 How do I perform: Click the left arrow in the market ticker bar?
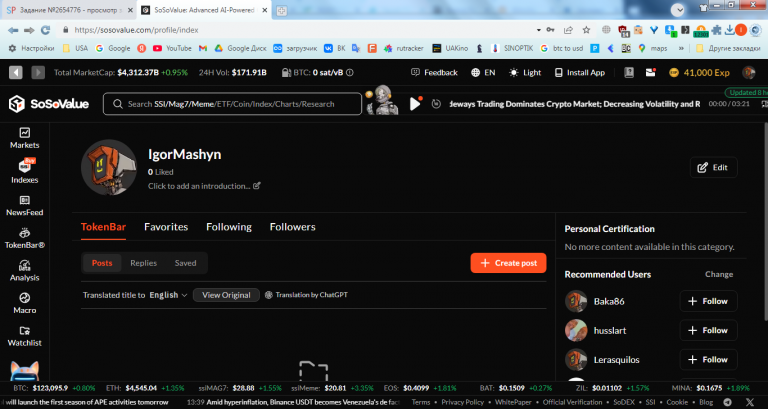point(16,72)
